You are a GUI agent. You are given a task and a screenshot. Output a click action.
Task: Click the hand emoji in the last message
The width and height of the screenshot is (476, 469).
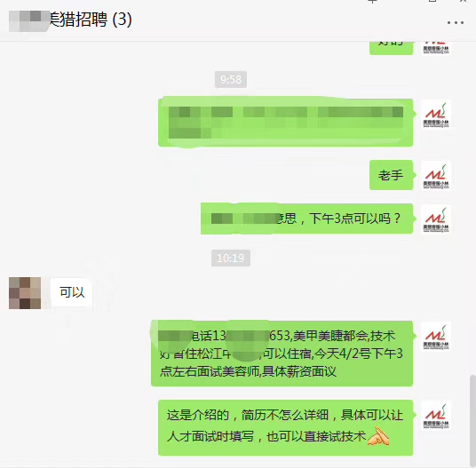[x=378, y=436]
